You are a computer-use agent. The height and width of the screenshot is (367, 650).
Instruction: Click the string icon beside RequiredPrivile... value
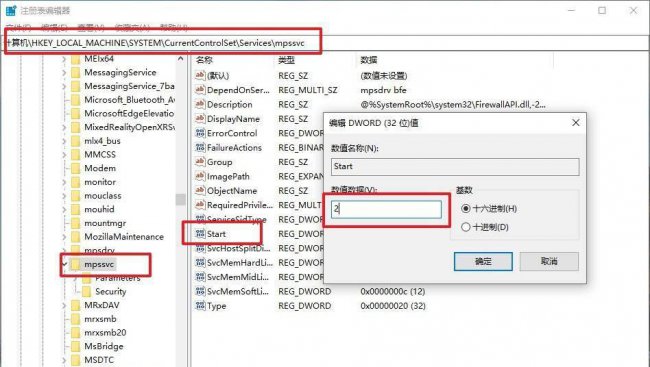[200, 205]
